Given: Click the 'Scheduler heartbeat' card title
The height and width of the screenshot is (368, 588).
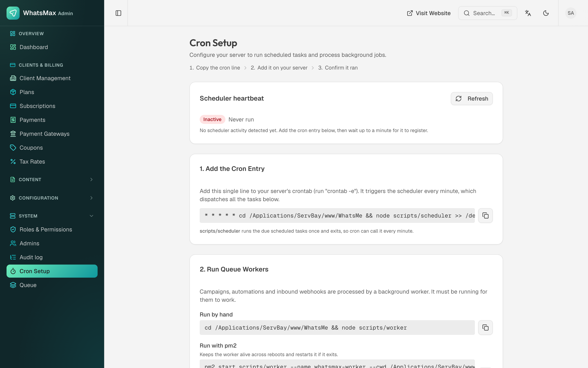Looking at the screenshot, I should [232, 98].
